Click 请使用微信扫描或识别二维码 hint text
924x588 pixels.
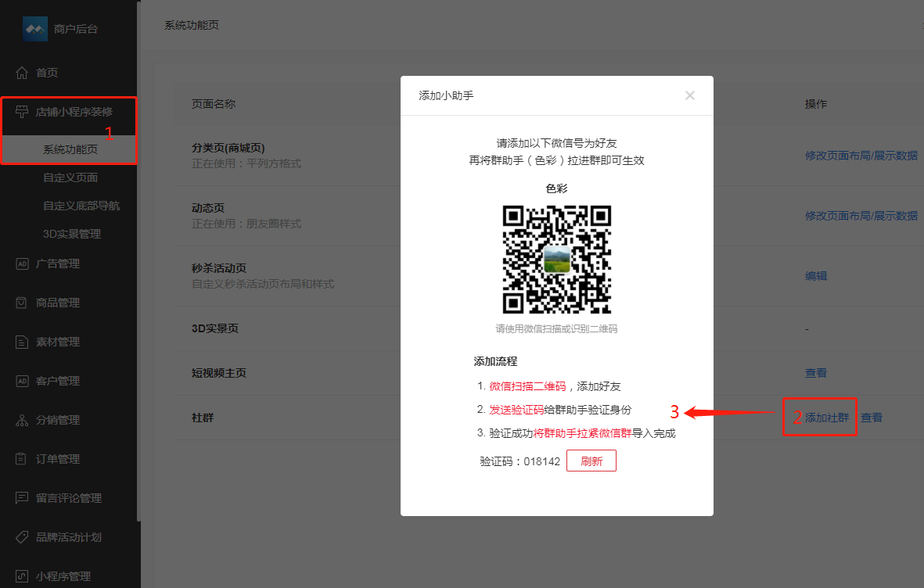[556, 328]
